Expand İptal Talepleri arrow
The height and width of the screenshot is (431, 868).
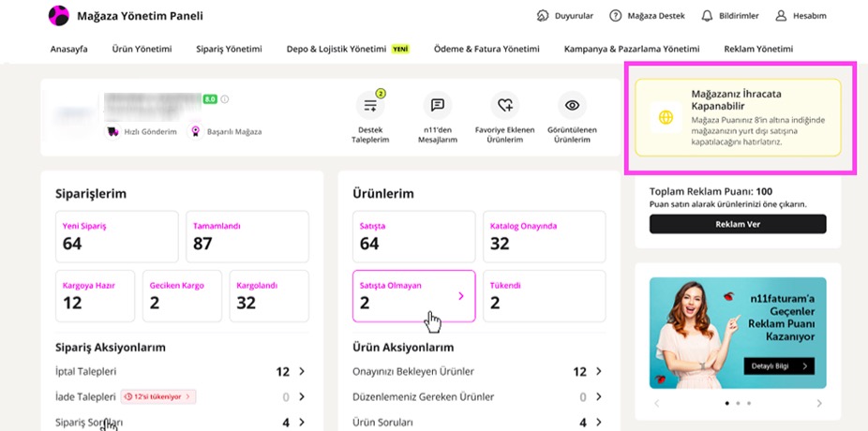tap(302, 371)
